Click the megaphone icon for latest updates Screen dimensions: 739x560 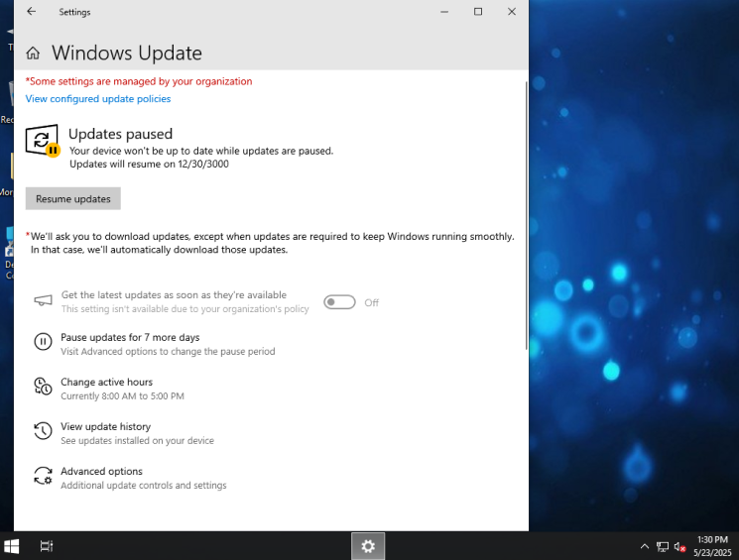[x=43, y=300]
